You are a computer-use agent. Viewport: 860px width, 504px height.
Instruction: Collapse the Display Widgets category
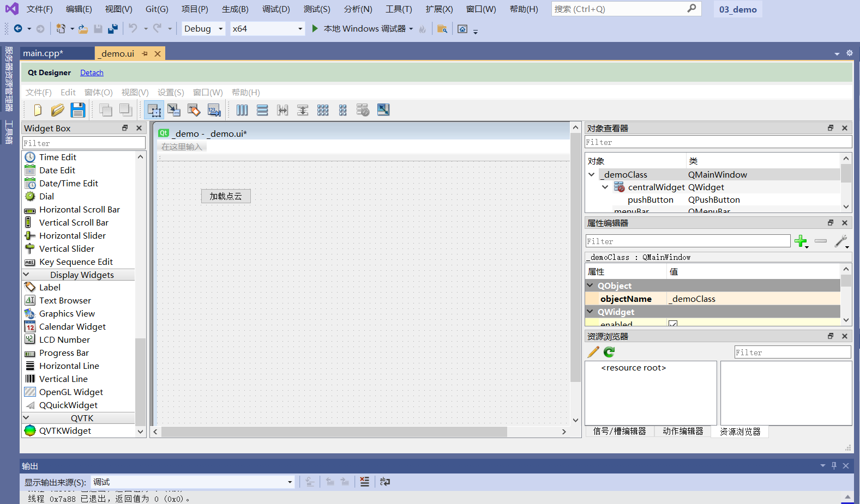coord(26,275)
